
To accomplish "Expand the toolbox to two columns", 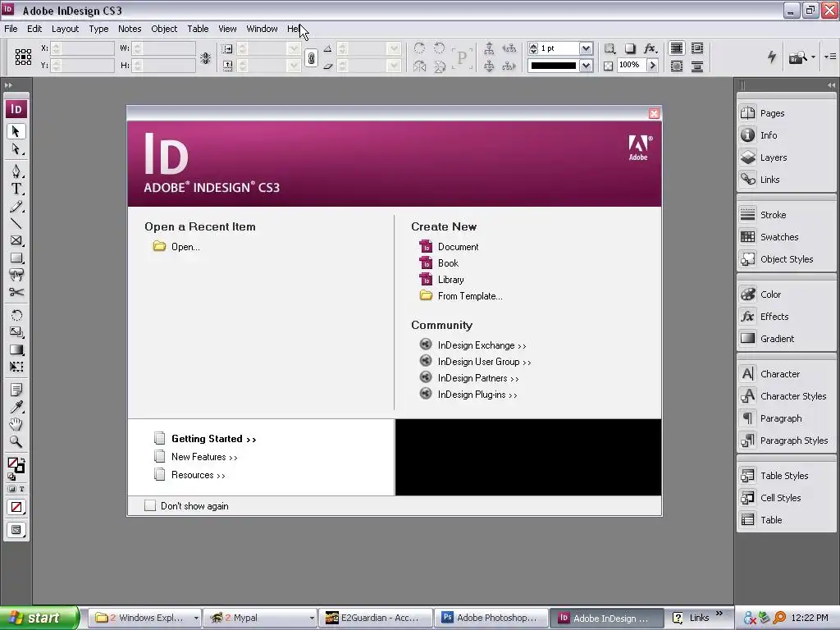I will (x=8, y=84).
